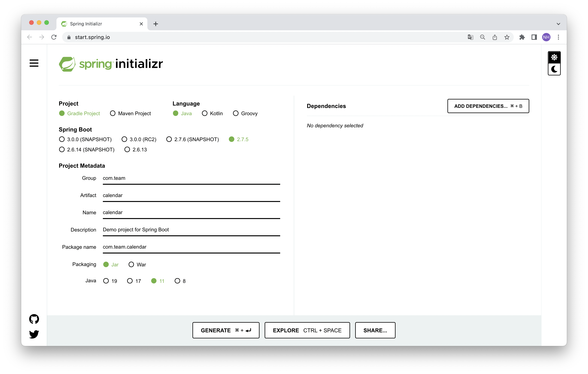The image size is (588, 374).
Task: Click the browser reload icon
Action: [54, 37]
